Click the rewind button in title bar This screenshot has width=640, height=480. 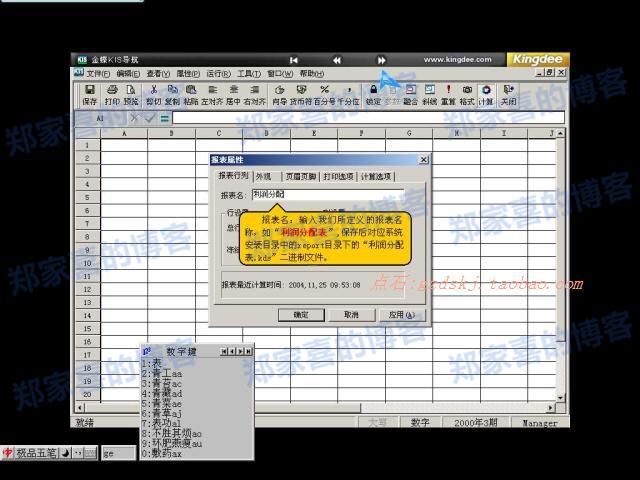tap(337, 60)
